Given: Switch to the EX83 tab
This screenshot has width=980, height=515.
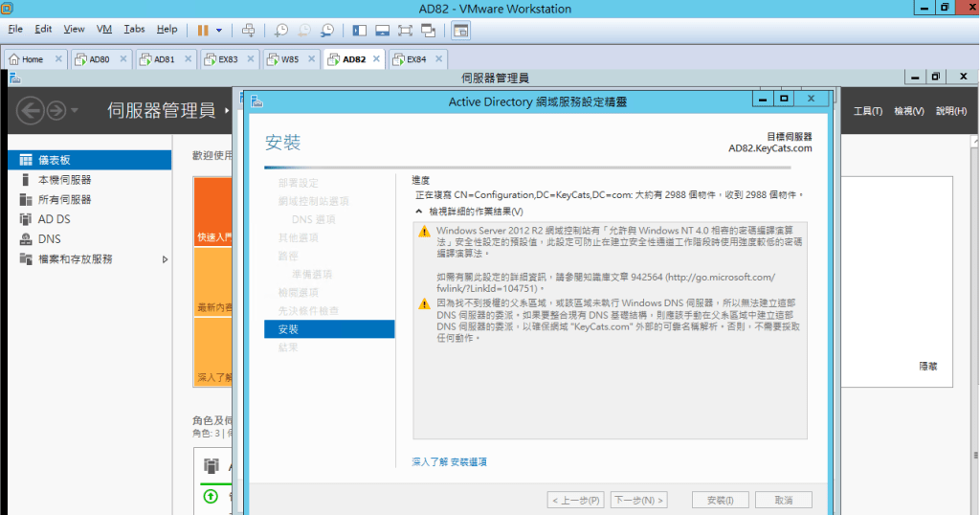Looking at the screenshot, I should (228, 59).
